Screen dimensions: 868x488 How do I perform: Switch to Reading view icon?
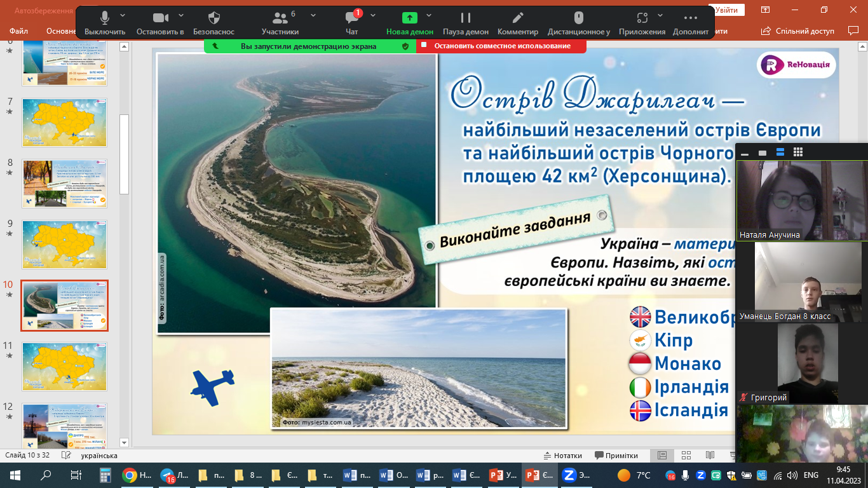click(710, 456)
